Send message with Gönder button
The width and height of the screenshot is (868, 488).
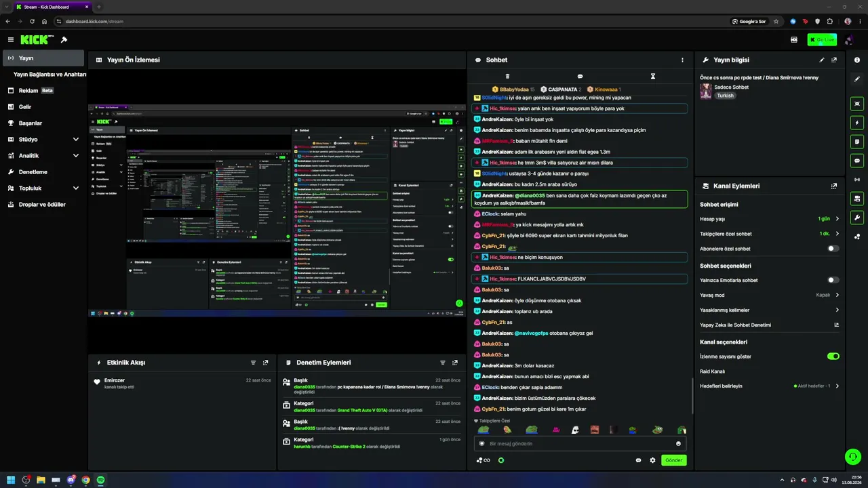673,460
